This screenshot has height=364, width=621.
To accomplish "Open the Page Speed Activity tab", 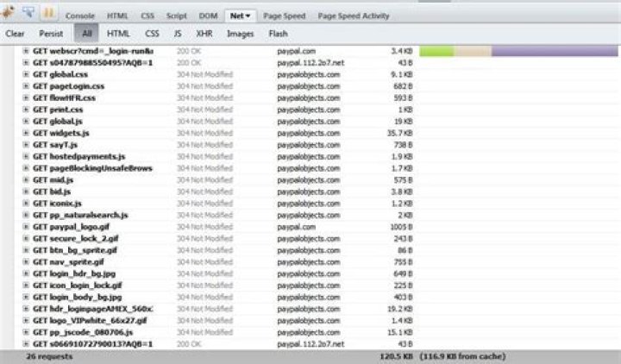I will (354, 16).
